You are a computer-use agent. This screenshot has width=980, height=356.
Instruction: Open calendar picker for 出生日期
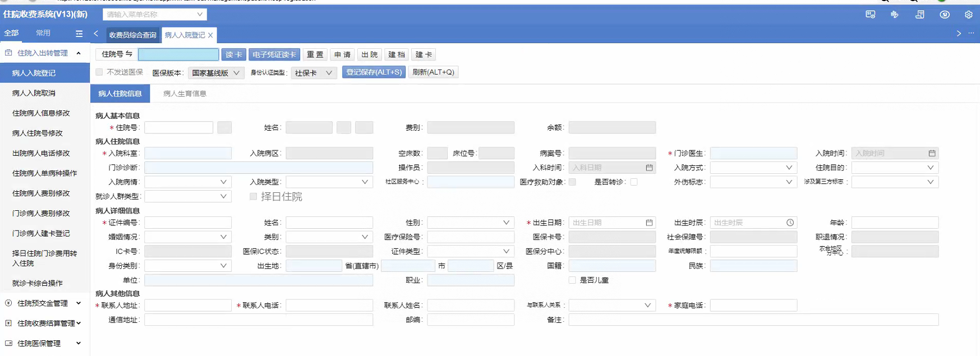click(649, 223)
